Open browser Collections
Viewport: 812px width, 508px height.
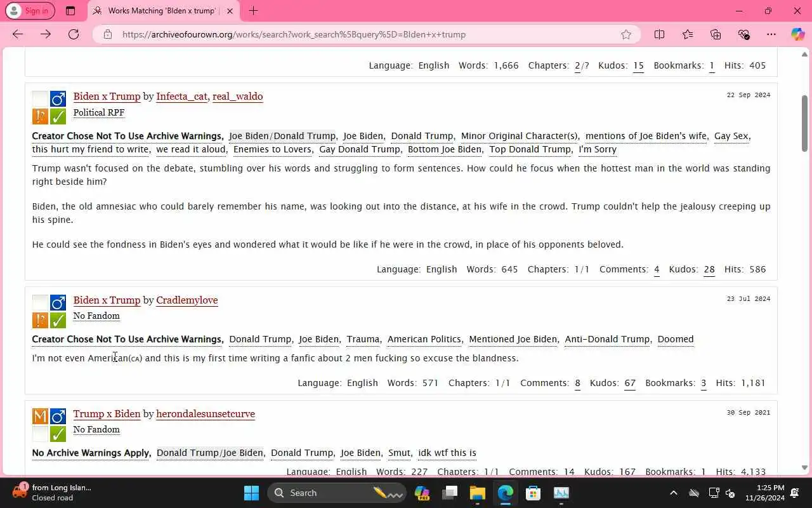[716, 34]
